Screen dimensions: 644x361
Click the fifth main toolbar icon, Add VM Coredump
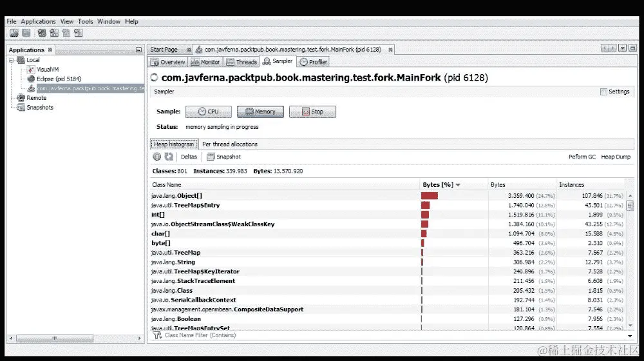coord(66,33)
